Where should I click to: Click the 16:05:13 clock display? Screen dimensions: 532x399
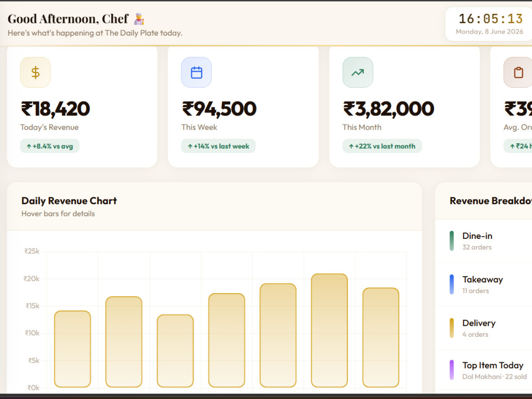491,19
